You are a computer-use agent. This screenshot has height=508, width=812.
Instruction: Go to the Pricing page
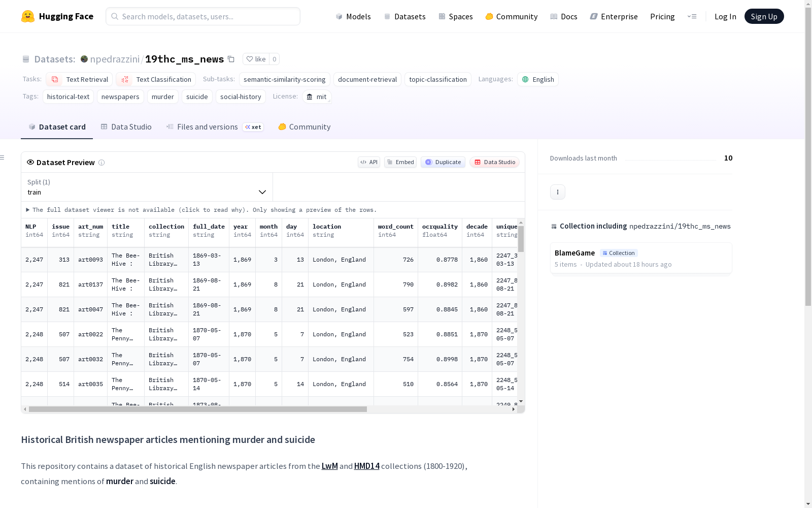662,16
